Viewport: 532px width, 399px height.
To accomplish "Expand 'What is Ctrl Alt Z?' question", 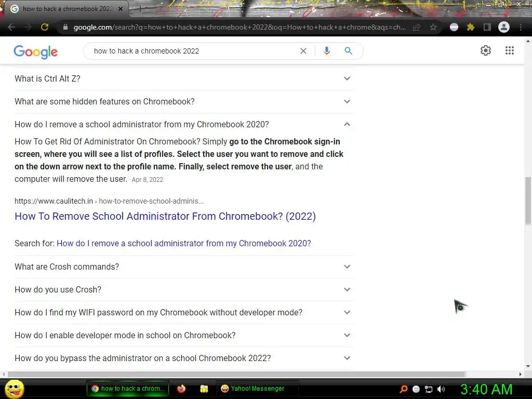I will coord(183,79).
